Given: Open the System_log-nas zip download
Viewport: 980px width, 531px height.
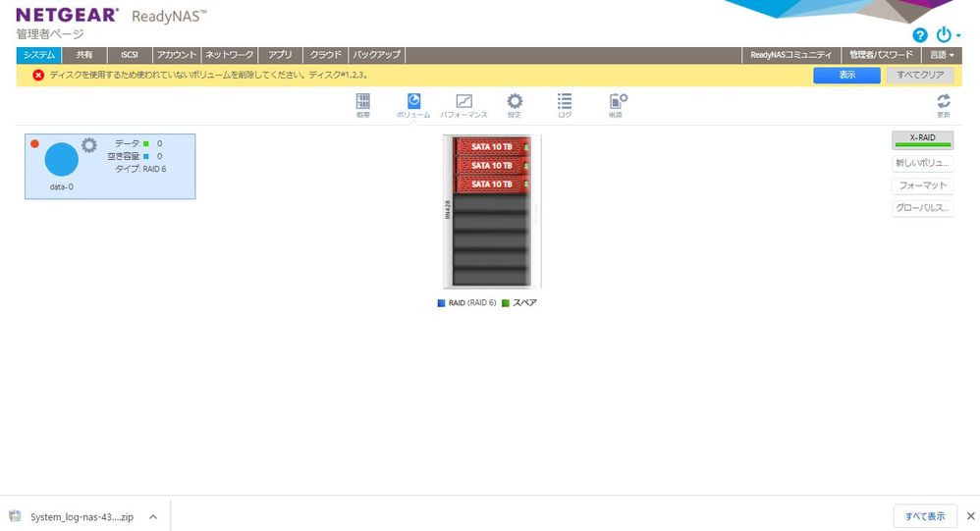Looking at the screenshot, I should [x=82, y=516].
